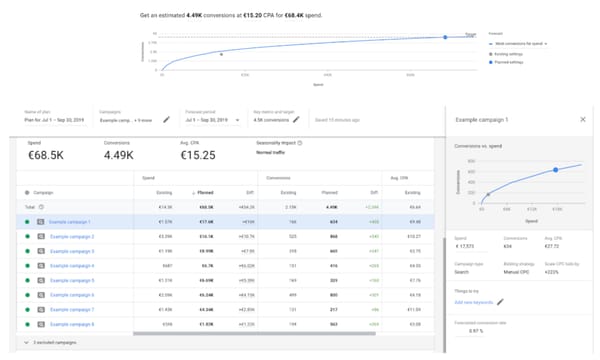The image size is (600, 360).
Task: Click the blue planned-settings point on the top forecast chart
Action: click(445, 37)
